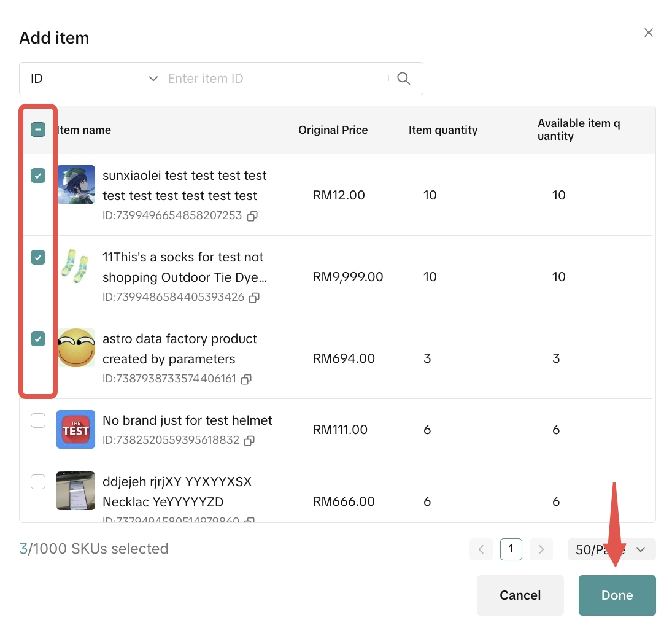
Task: Click the Add item dialog title
Action: click(x=55, y=37)
